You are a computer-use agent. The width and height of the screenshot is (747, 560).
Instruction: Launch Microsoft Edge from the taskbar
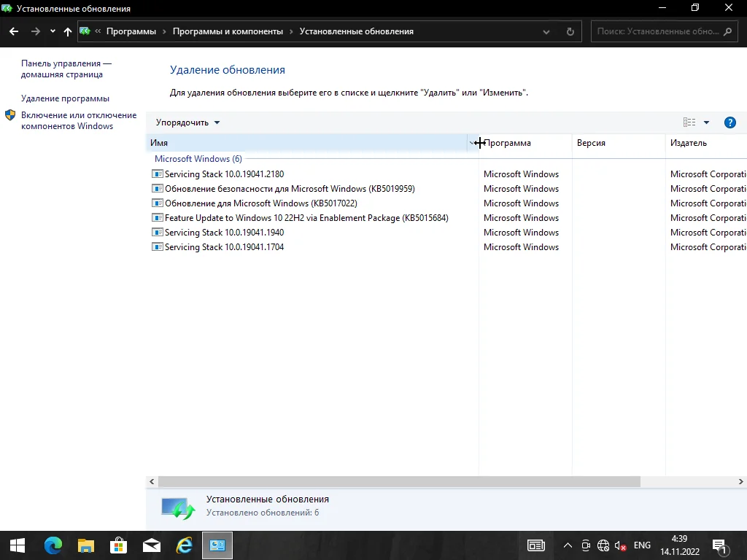click(53, 545)
